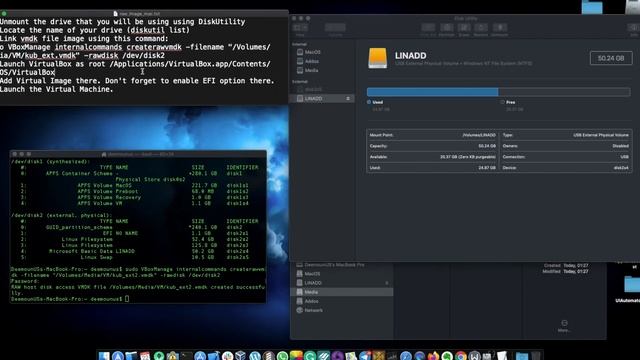Click the Connection row showing USB

[x=566, y=157]
